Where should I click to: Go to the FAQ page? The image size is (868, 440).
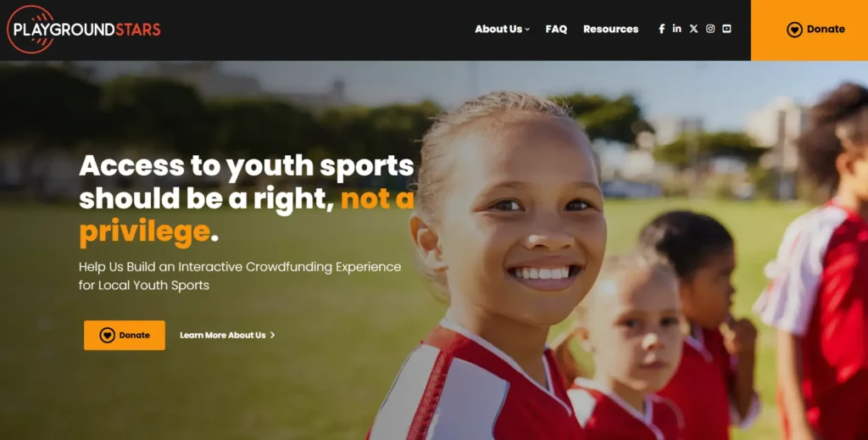[x=556, y=29]
